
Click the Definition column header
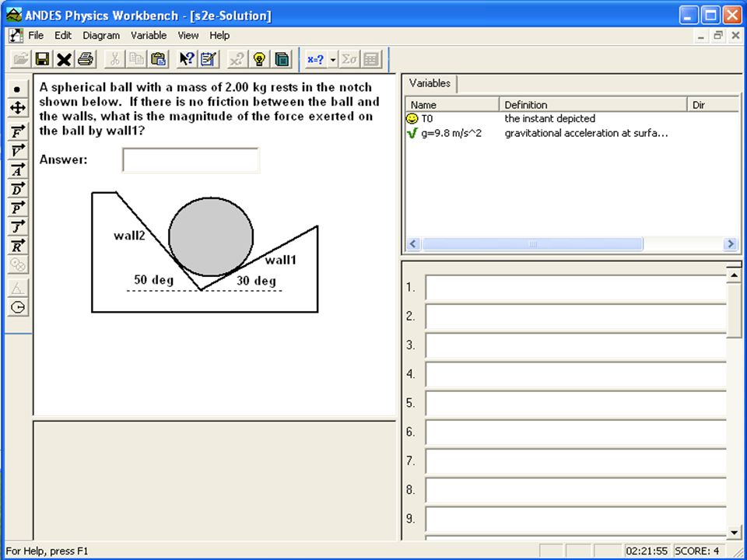[x=593, y=105]
